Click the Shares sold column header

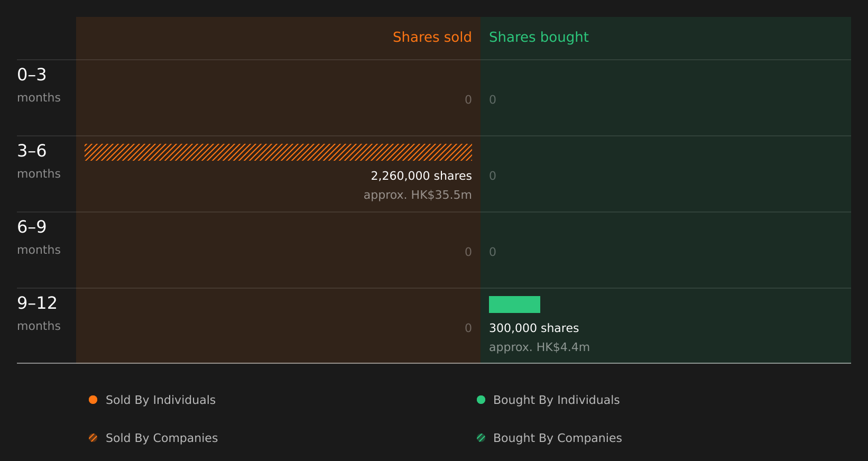point(432,37)
